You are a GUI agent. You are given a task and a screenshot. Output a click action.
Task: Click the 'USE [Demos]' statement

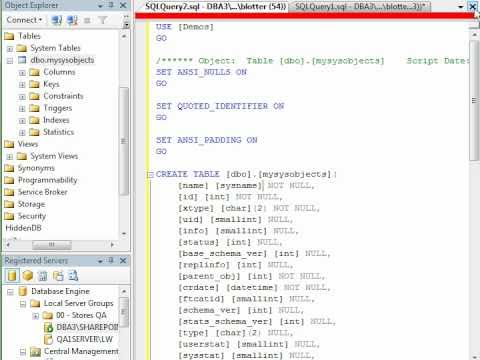tap(185, 27)
